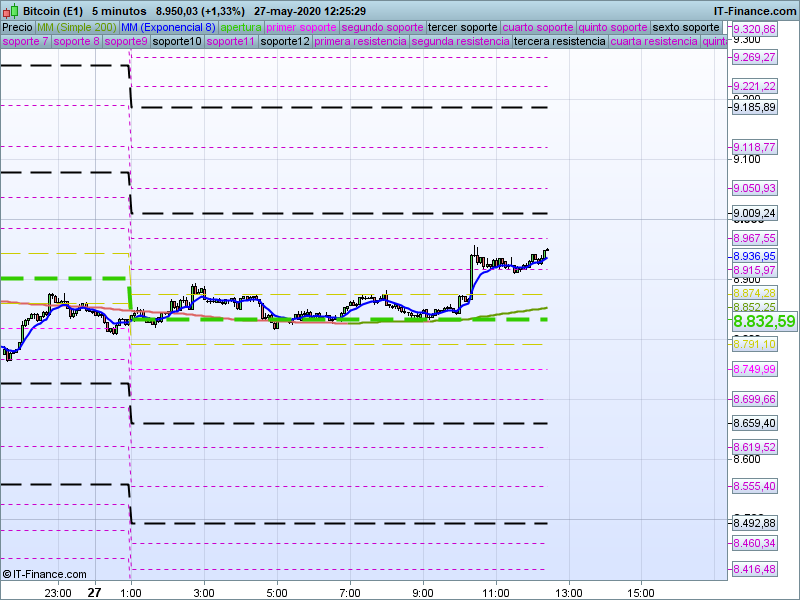Click the primer soporte label

tap(302, 27)
